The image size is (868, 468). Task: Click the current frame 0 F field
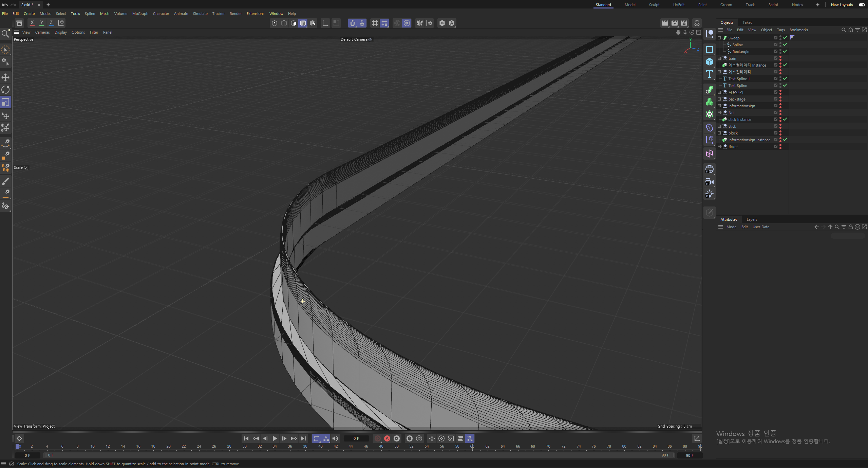pos(356,438)
